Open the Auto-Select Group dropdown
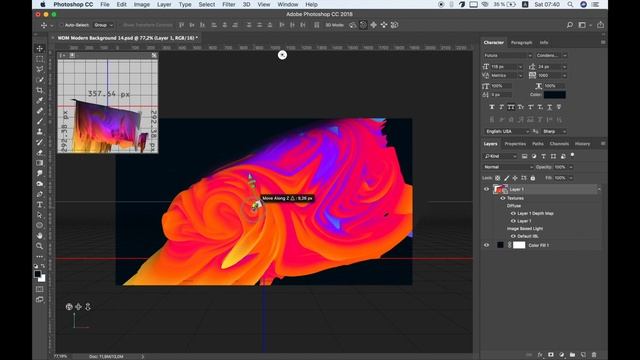Screen dimensions: 640x360 [103, 25]
